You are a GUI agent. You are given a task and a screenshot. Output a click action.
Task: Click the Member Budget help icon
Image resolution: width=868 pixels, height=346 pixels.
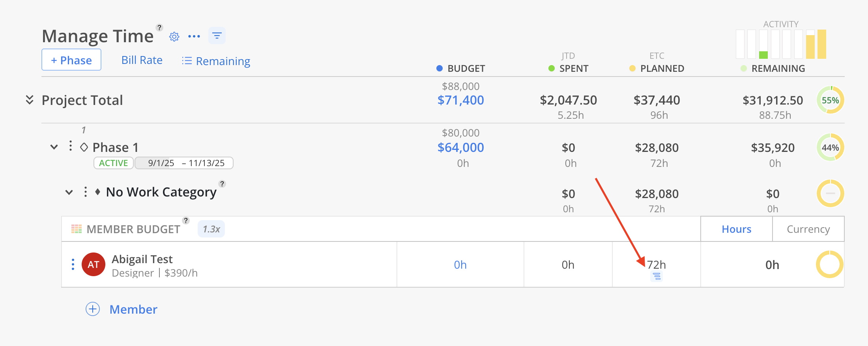click(x=186, y=221)
